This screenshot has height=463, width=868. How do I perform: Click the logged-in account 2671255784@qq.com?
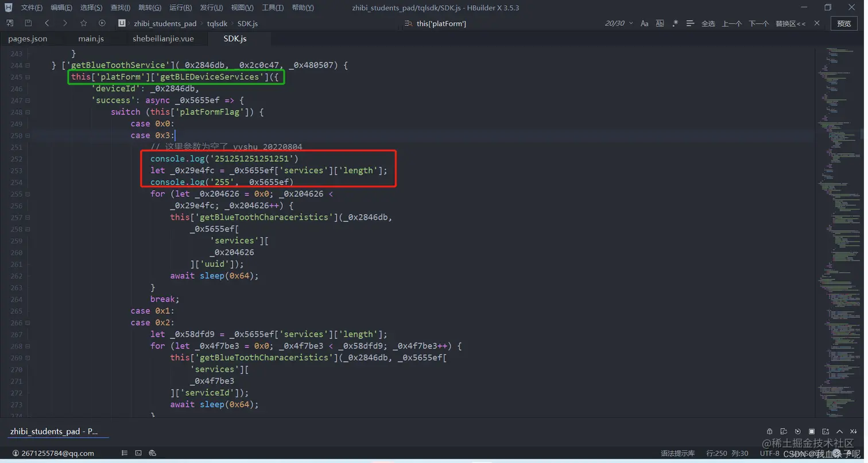(x=53, y=453)
